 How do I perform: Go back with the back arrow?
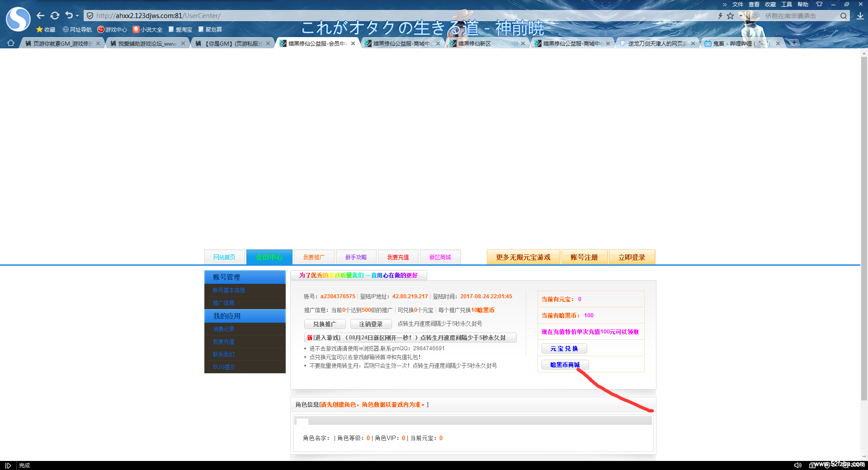[x=41, y=15]
